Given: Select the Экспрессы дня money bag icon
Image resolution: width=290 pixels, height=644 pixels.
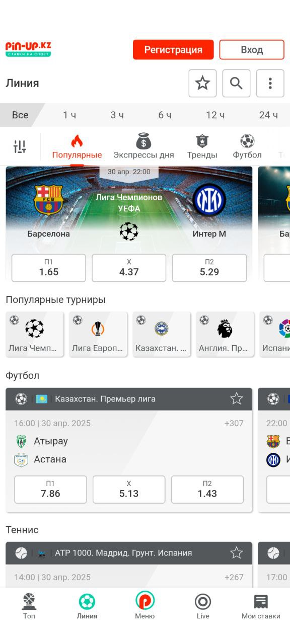Looking at the screenshot, I should (143, 141).
